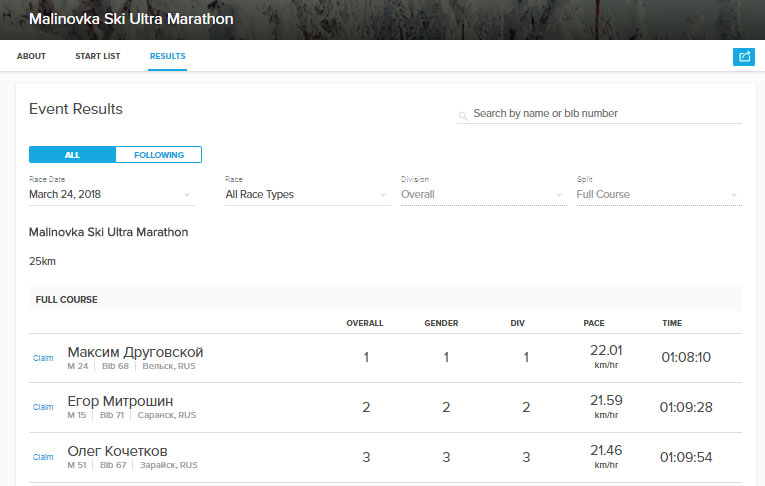Open the START LIST tab

pyautogui.click(x=98, y=56)
